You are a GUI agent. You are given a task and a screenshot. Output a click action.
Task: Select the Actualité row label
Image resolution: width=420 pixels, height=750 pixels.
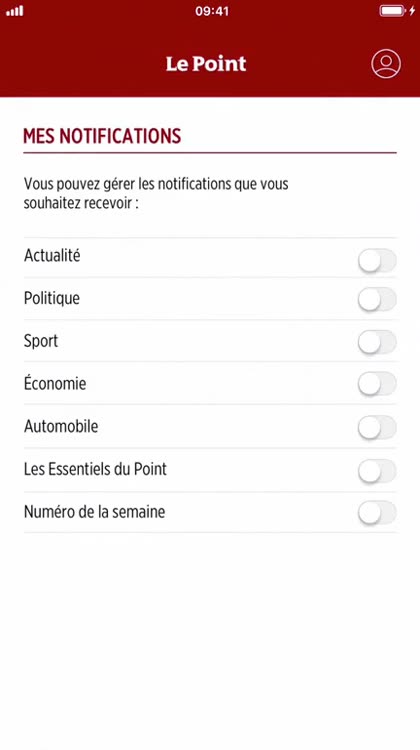pyautogui.click(x=52, y=255)
